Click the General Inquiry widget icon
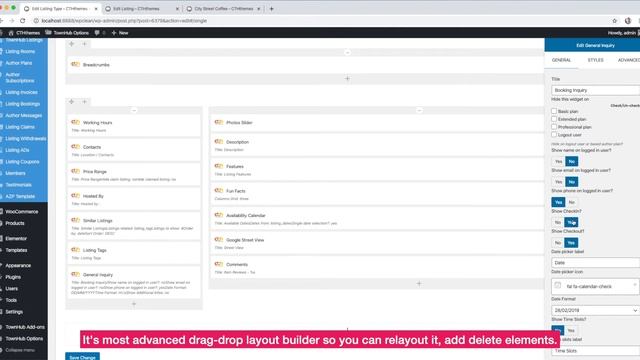The width and height of the screenshot is (640, 360). pos(76,274)
